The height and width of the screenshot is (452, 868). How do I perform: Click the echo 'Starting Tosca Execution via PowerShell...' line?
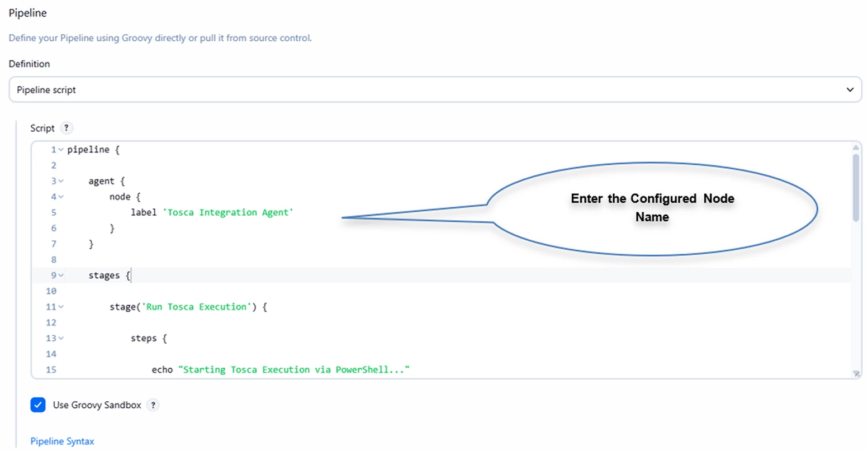tap(281, 370)
